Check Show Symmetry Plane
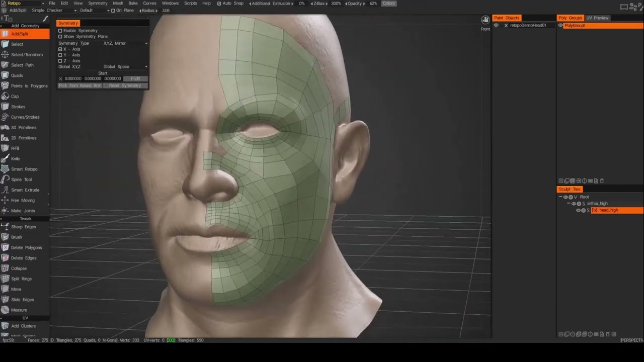The image size is (644, 362). [60, 37]
